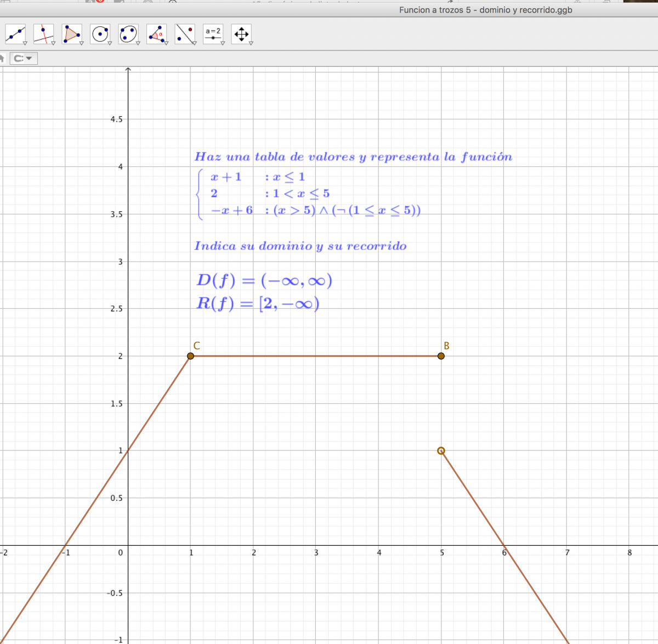Click the R(f) range formula text
This screenshot has width=658, height=644.
pyautogui.click(x=257, y=303)
